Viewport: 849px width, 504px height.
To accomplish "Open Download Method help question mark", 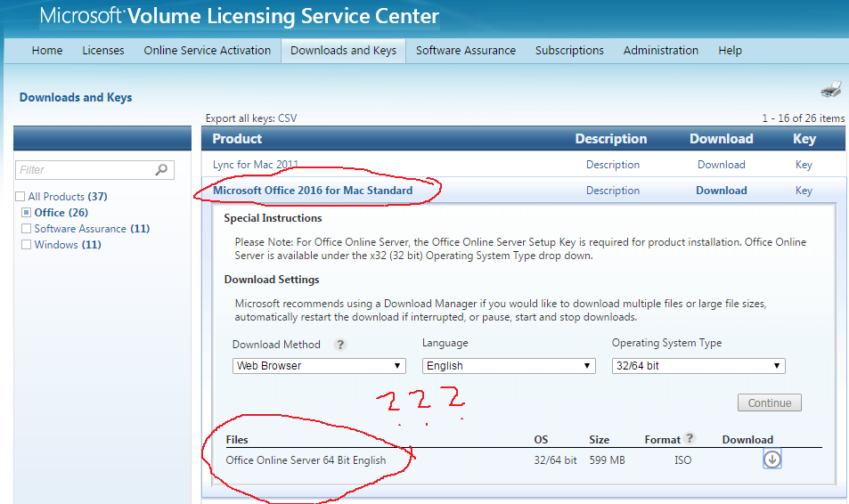I will [340, 345].
